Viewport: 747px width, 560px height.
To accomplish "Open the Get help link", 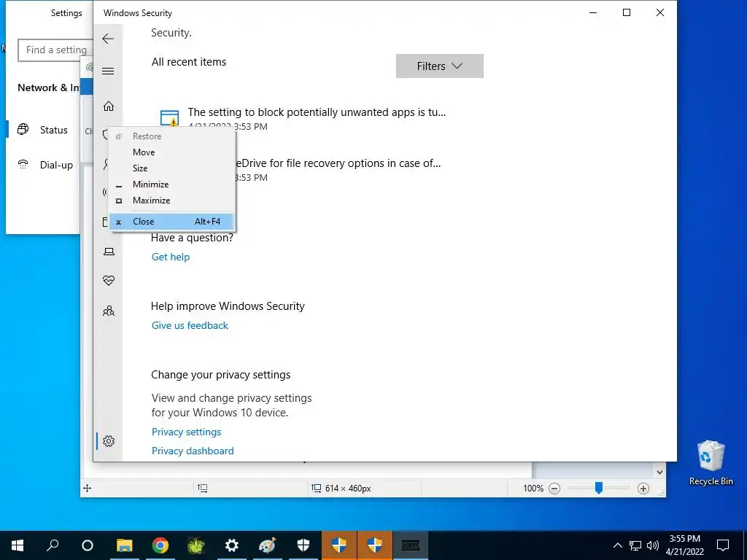I will [x=171, y=257].
